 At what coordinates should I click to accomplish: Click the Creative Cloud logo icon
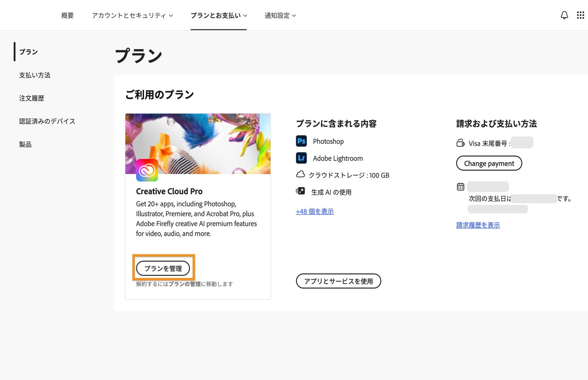point(147,170)
